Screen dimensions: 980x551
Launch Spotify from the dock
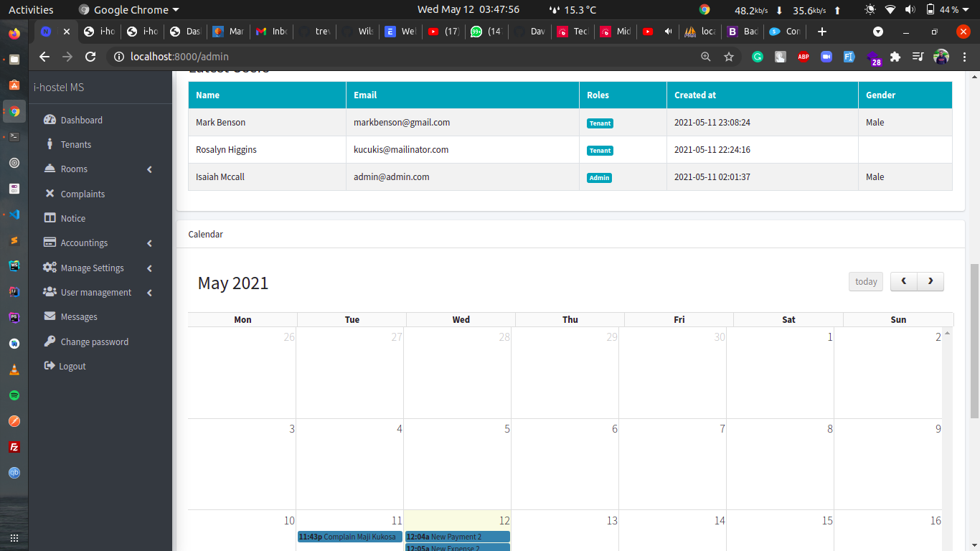click(14, 395)
